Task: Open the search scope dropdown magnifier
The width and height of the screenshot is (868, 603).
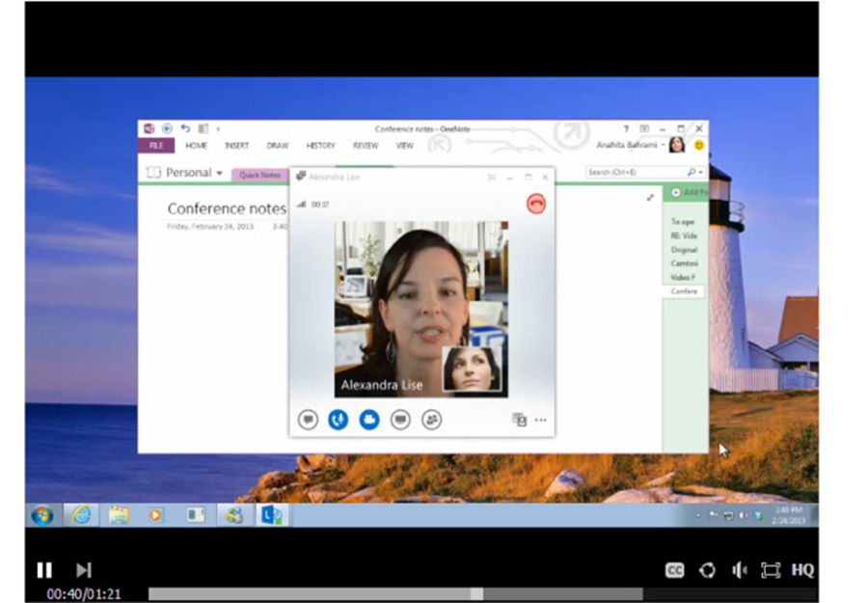Action: pos(694,172)
